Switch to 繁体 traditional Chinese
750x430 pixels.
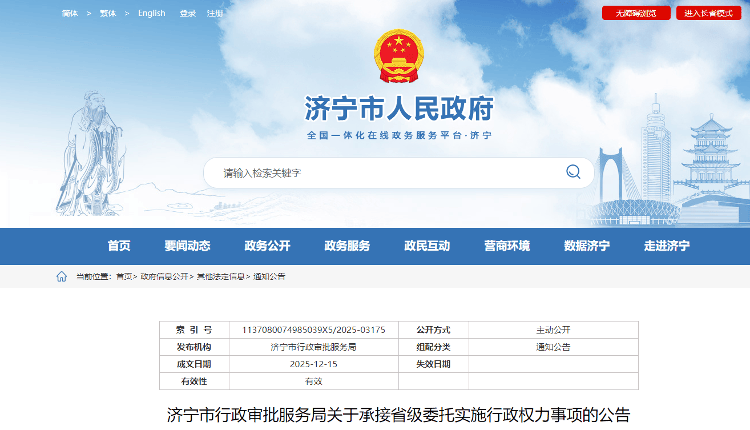[109, 13]
